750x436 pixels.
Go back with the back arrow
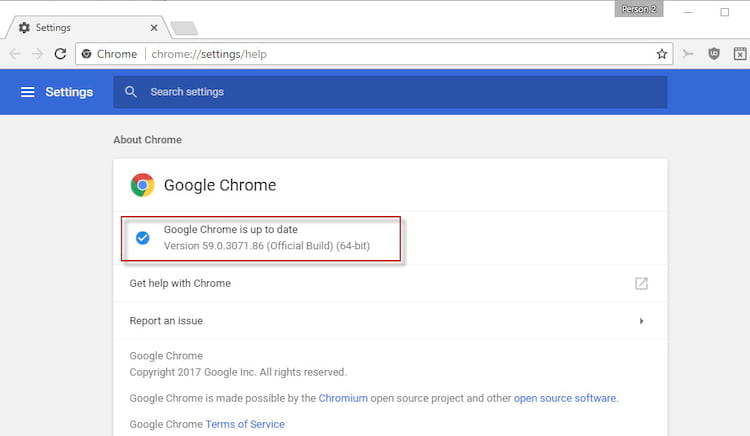[x=15, y=54]
